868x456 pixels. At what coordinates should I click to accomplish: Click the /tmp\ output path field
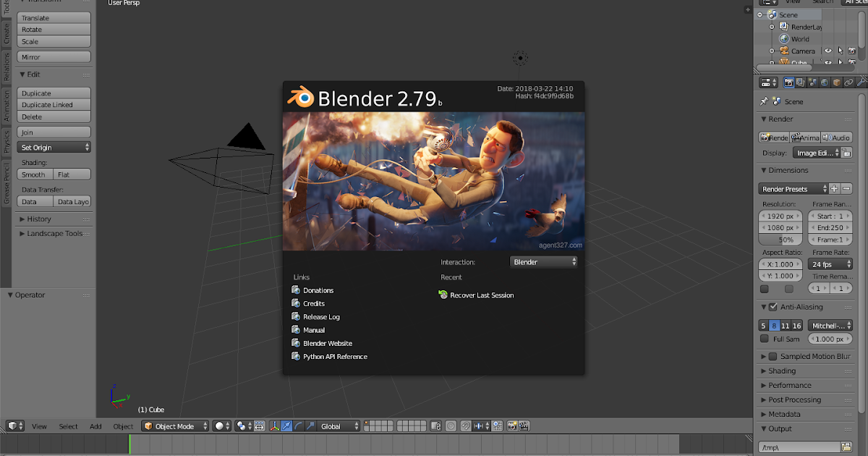coord(799,447)
